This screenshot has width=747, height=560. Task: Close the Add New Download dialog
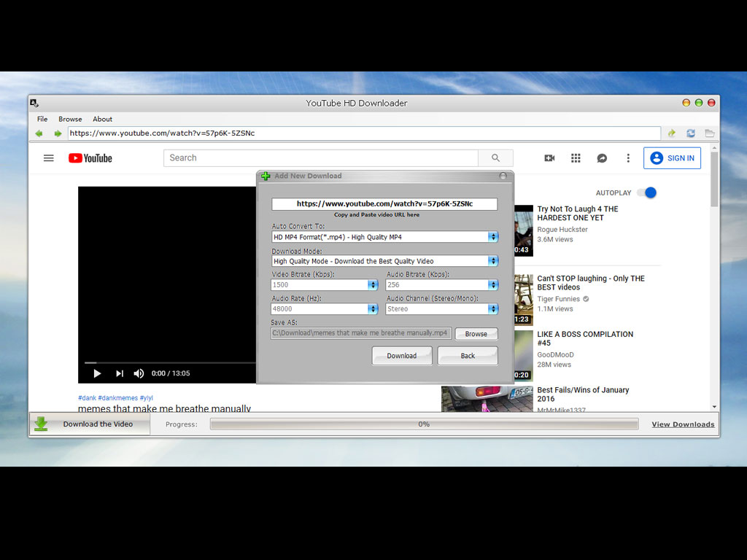coord(503,176)
